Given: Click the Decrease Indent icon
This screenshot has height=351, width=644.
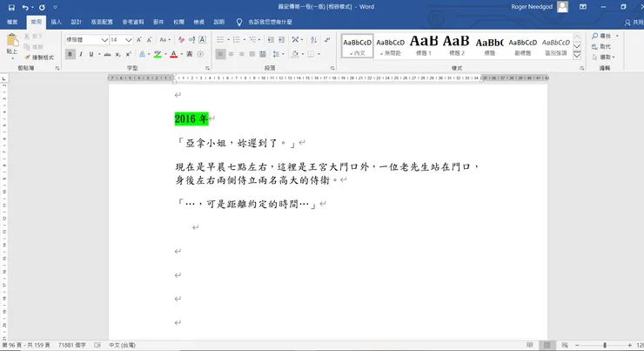Looking at the screenshot, I should tap(271, 40).
